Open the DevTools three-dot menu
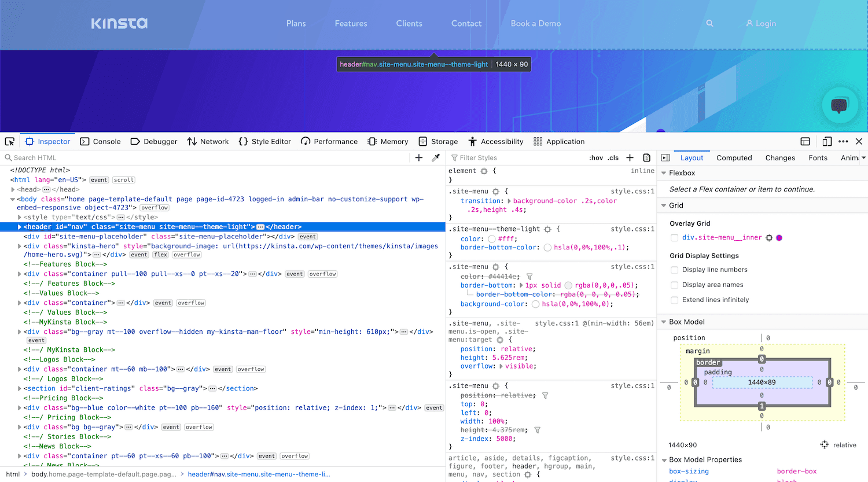Image resolution: width=868 pixels, height=482 pixels. point(843,141)
